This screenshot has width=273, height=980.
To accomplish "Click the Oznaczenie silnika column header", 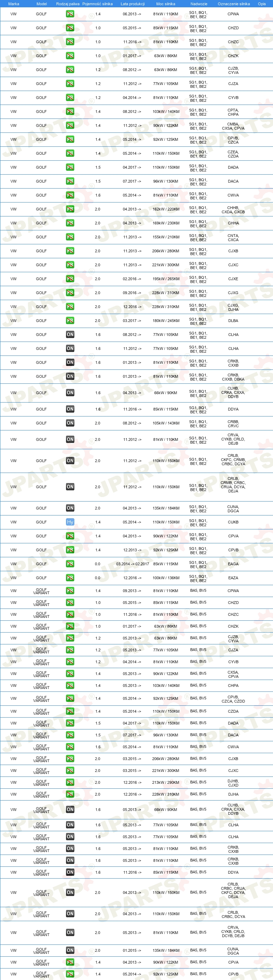I will coord(234,4).
